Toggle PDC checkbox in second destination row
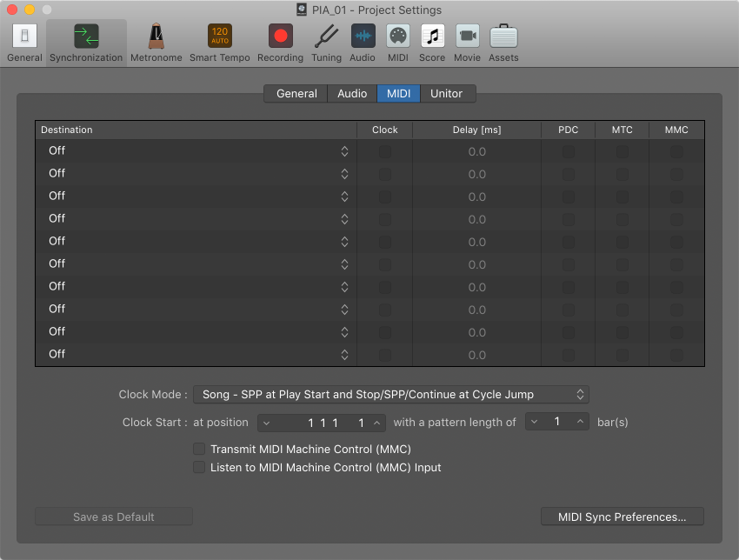Image resolution: width=739 pixels, height=560 pixels. pos(569,175)
